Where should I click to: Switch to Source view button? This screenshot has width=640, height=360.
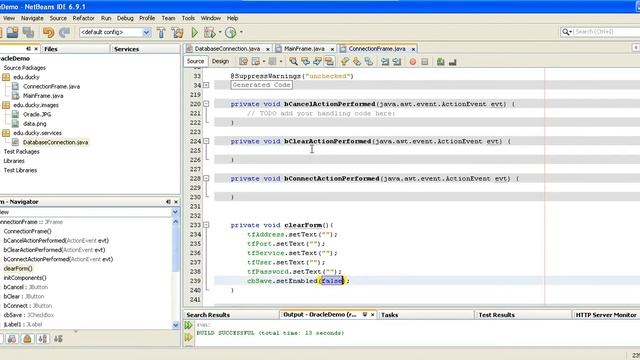(x=196, y=61)
